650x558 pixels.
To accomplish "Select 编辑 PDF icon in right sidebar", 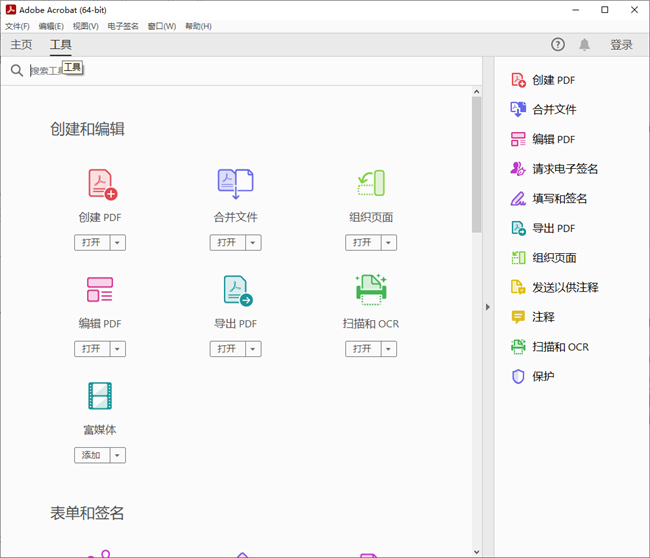I will tap(518, 139).
